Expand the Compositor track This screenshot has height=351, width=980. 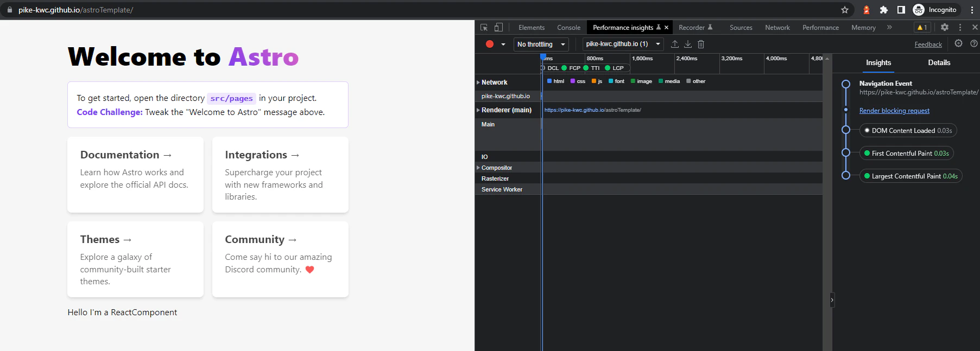(478, 168)
